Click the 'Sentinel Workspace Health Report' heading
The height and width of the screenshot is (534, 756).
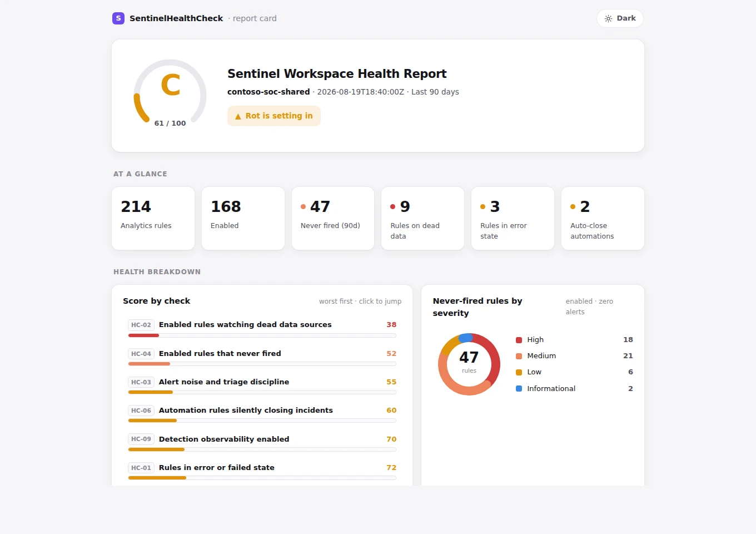tap(337, 73)
